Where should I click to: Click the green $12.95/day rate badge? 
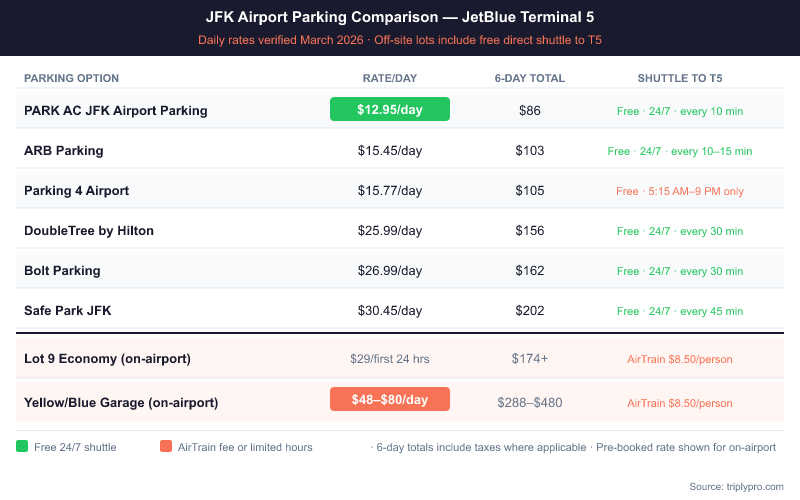(390, 110)
